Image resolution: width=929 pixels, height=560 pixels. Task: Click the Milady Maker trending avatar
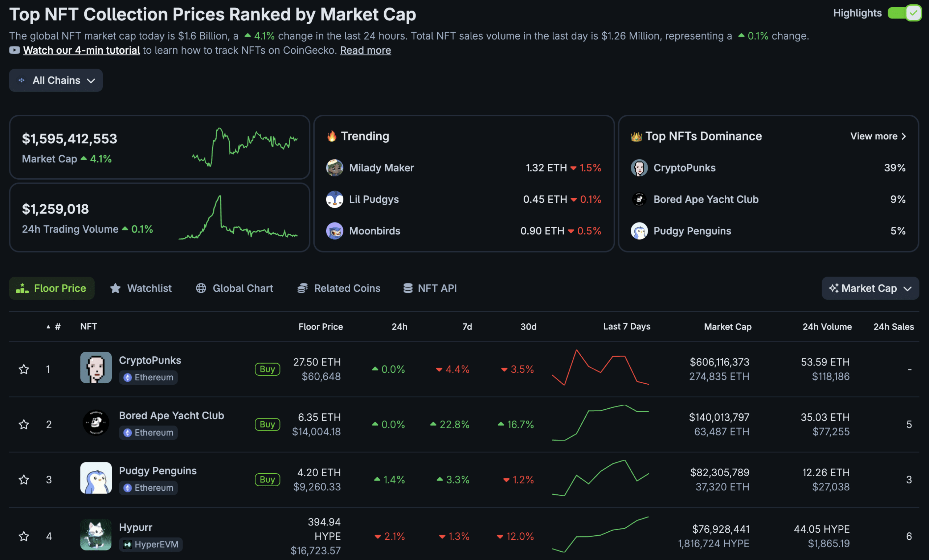point(335,168)
